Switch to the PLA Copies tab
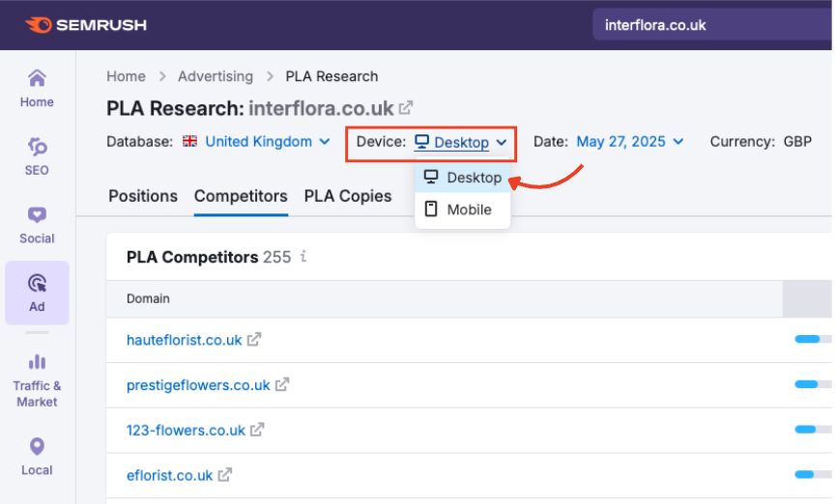 (348, 196)
